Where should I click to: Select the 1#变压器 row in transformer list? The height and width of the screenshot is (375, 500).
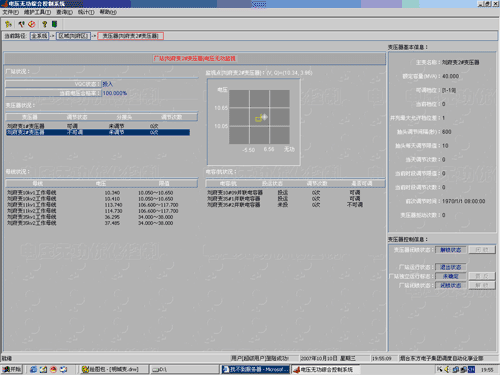(98, 126)
